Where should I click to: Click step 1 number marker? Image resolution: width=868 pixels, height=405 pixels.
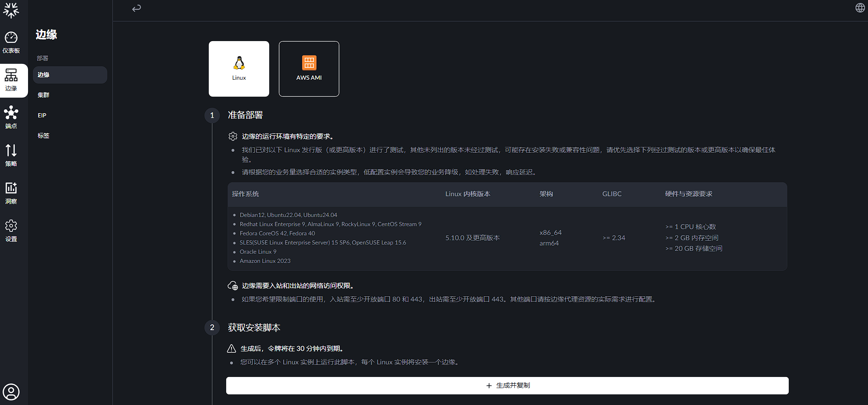[212, 116]
